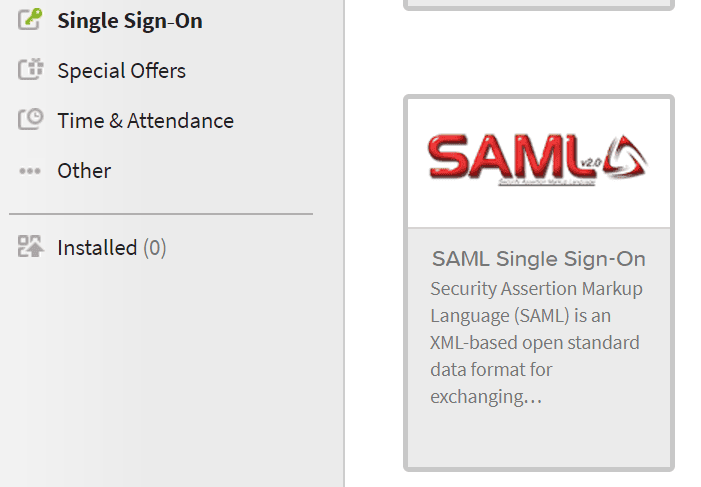Click empty bottom area of SAML card

539,437
